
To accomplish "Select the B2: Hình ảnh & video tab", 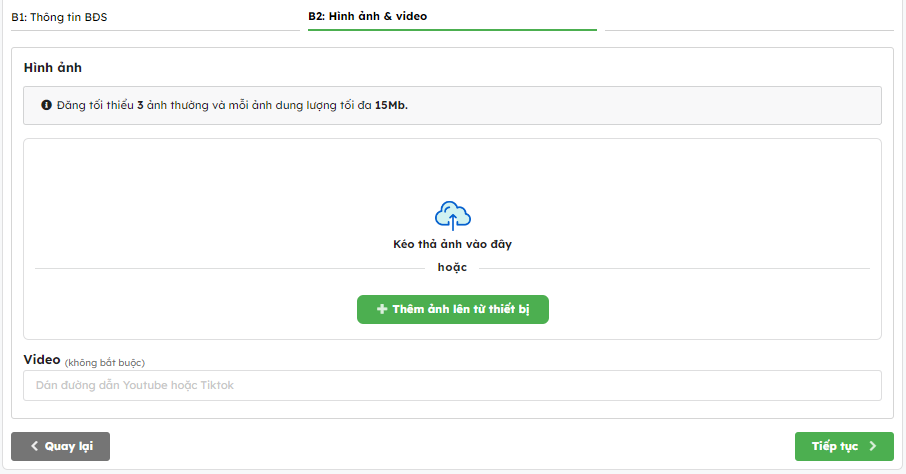I will click(367, 17).
